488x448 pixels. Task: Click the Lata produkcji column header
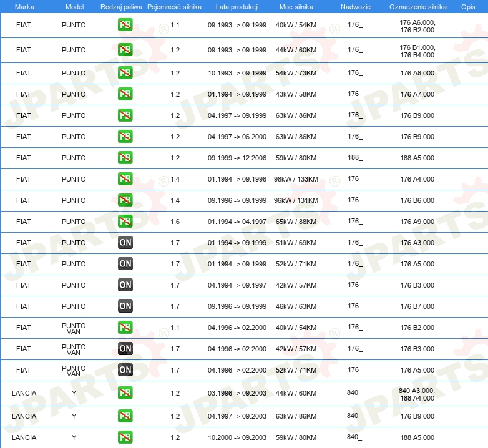(x=237, y=7)
